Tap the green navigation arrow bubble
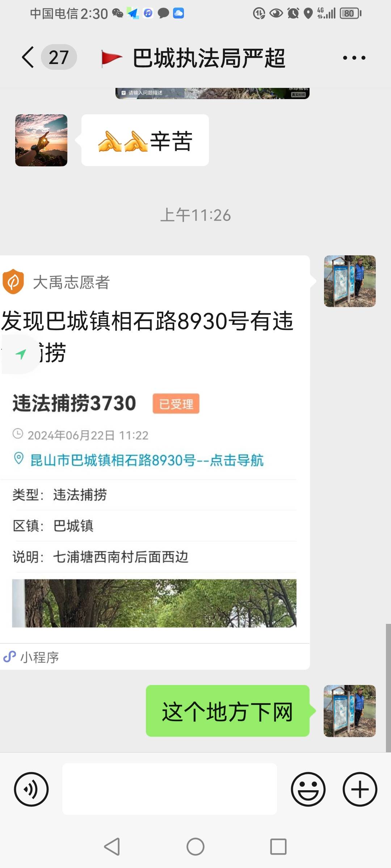Viewport: 391px width, 868px height. point(21,354)
